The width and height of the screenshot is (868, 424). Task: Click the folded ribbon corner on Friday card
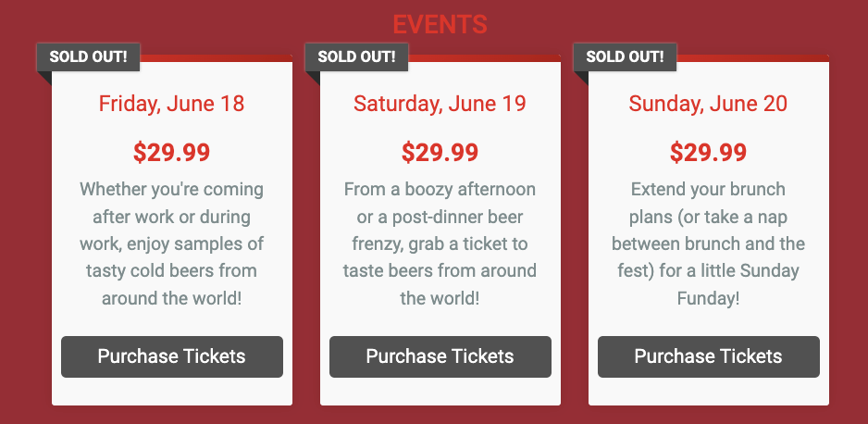click(x=43, y=77)
